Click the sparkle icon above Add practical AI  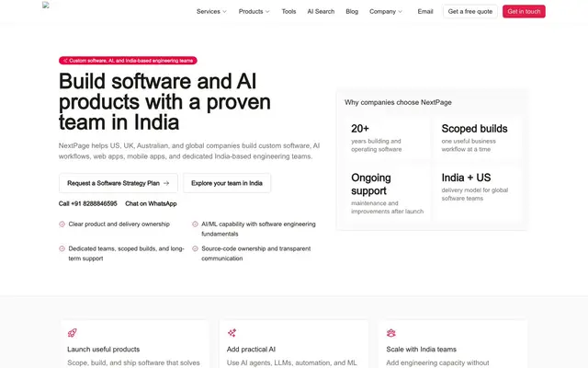click(x=232, y=333)
